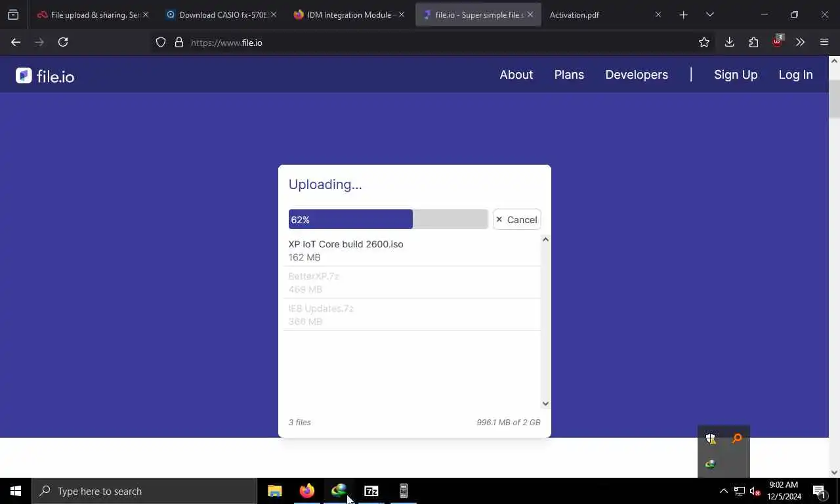Screen dimensions: 840x504
Task: Show more toolbar tools chevrons
Action: [800, 42]
